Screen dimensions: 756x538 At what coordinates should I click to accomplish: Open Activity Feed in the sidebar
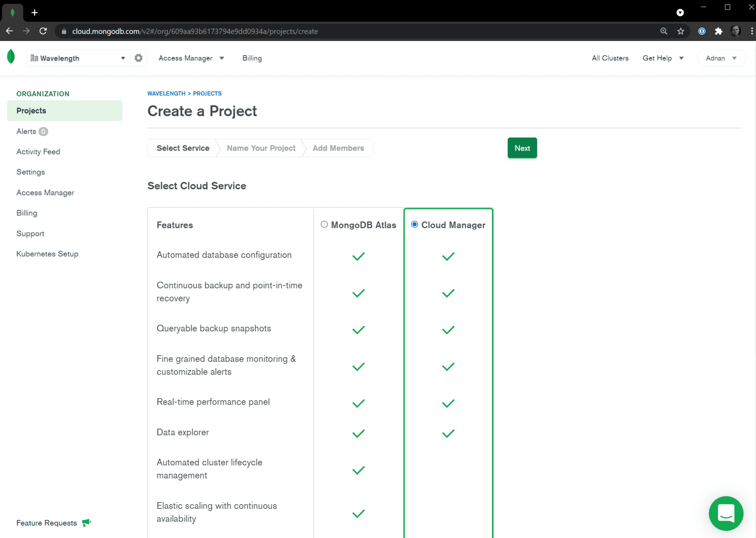[38, 152]
